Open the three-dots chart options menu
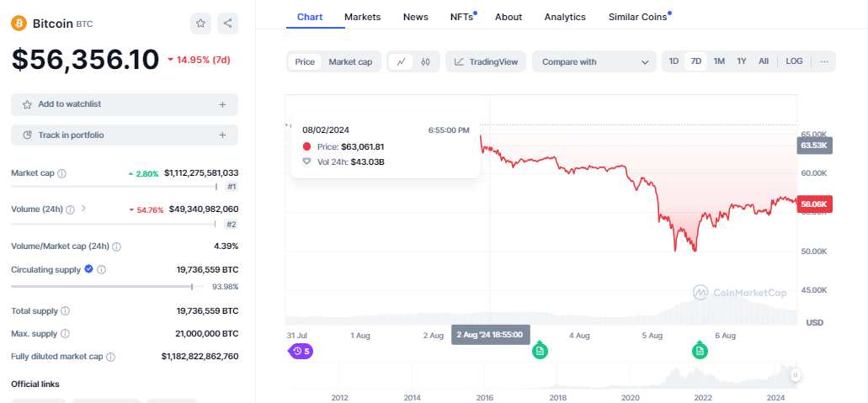This screenshot has width=868, height=403. point(824,61)
